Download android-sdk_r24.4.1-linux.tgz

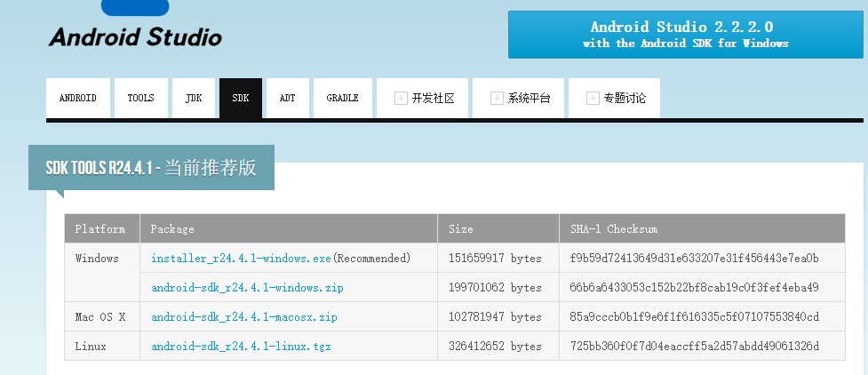241,347
